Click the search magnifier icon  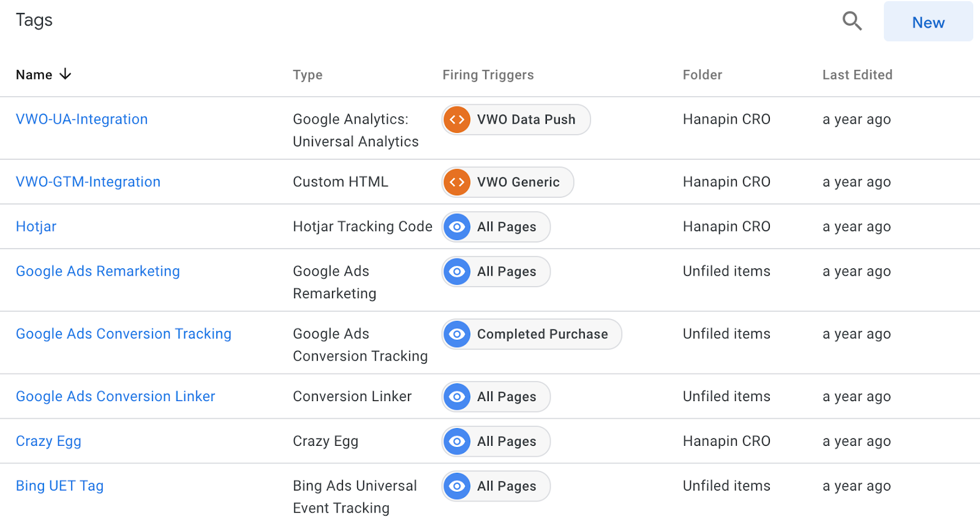point(852,21)
